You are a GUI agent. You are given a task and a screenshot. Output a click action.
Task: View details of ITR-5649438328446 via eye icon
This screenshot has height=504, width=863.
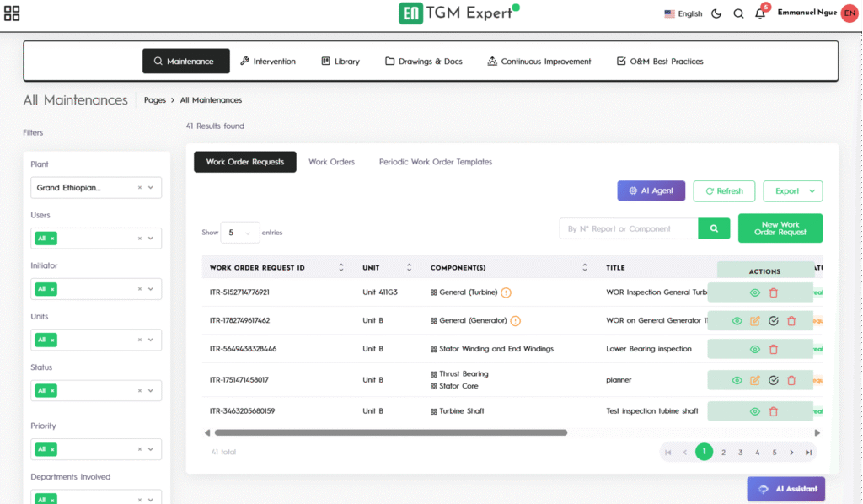click(755, 349)
